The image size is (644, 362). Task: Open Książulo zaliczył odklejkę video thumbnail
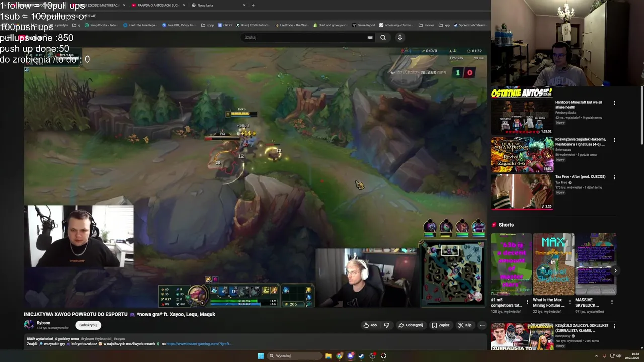pyautogui.click(x=522, y=336)
